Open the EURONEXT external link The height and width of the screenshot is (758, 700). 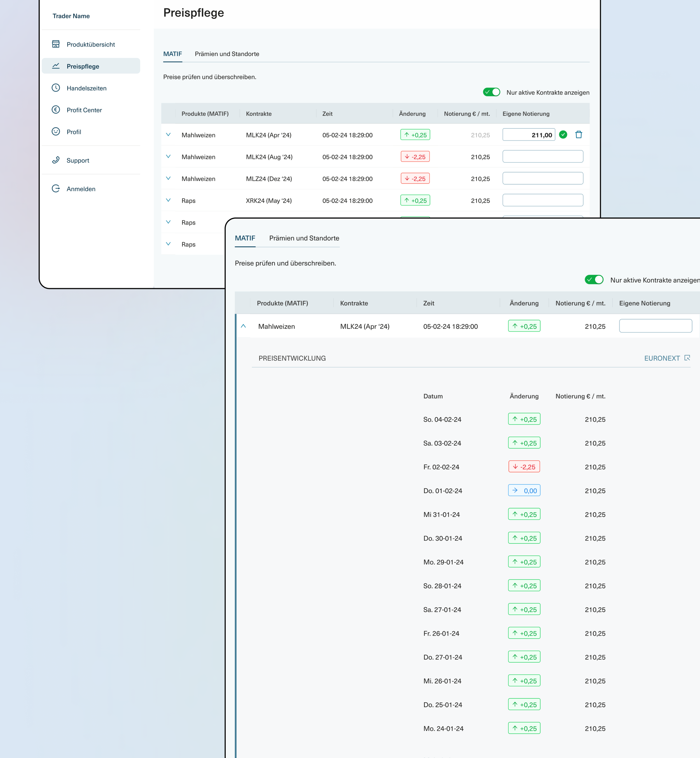point(667,358)
